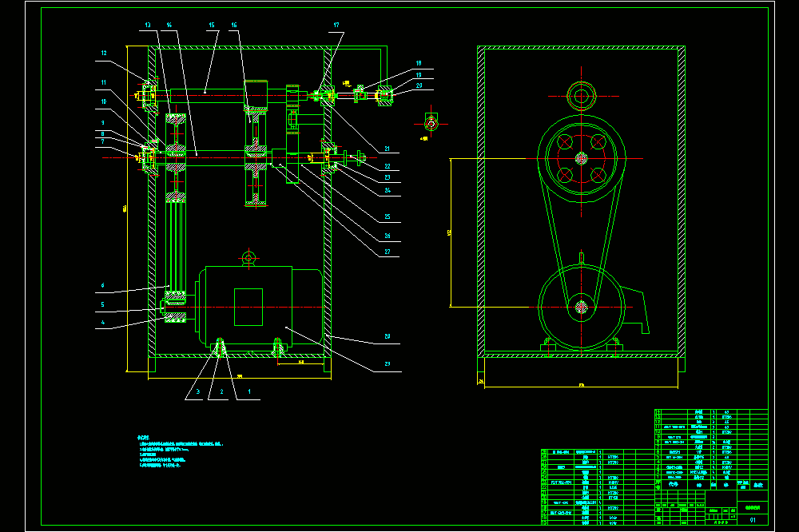Click the motor lifting eye symbol
The height and width of the screenshot is (532, 799).
[248, 258]
